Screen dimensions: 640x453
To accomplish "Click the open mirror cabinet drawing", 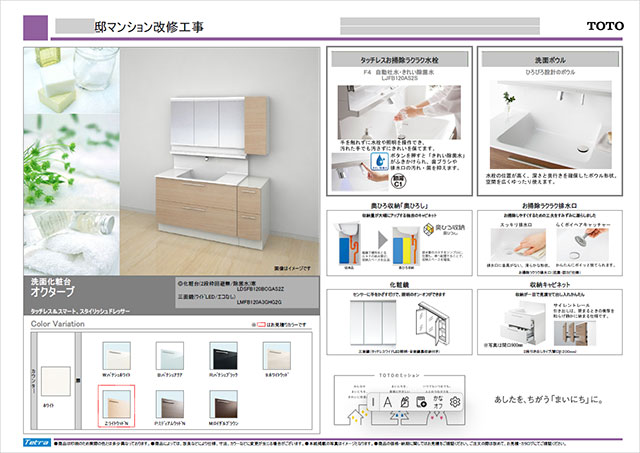I will pyautogui.click(x=433, y=324).
